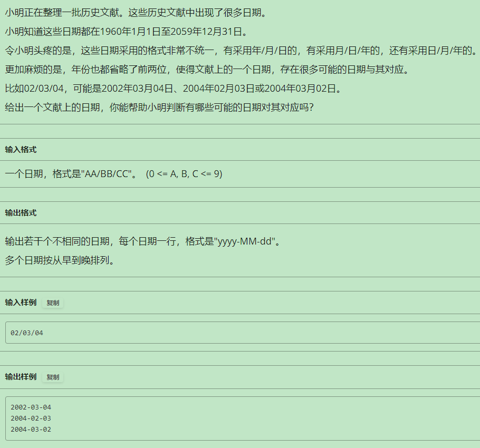Click the sentence about 1960年1月1日至2059年12月31日
The height and width of the screenshot is (448, 480).
coord(127,32)
